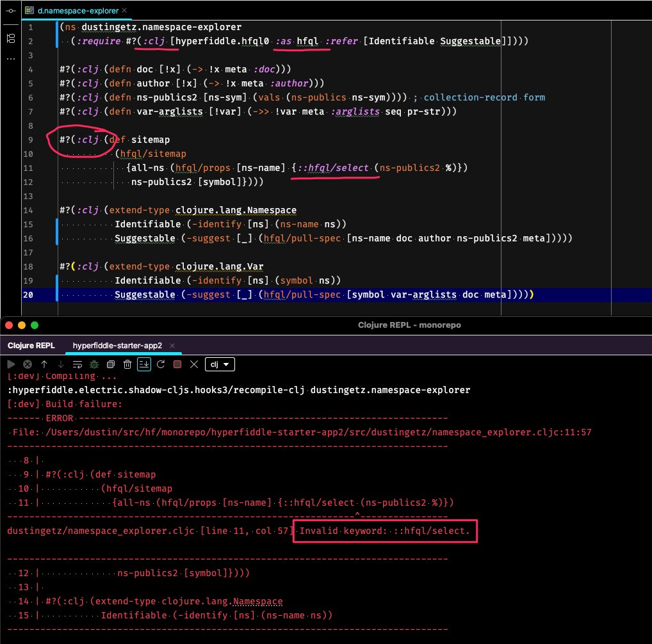The image size is (652, 644).
Task: Show more tool windows via ellipsis icon
Action: pos(11,59)
